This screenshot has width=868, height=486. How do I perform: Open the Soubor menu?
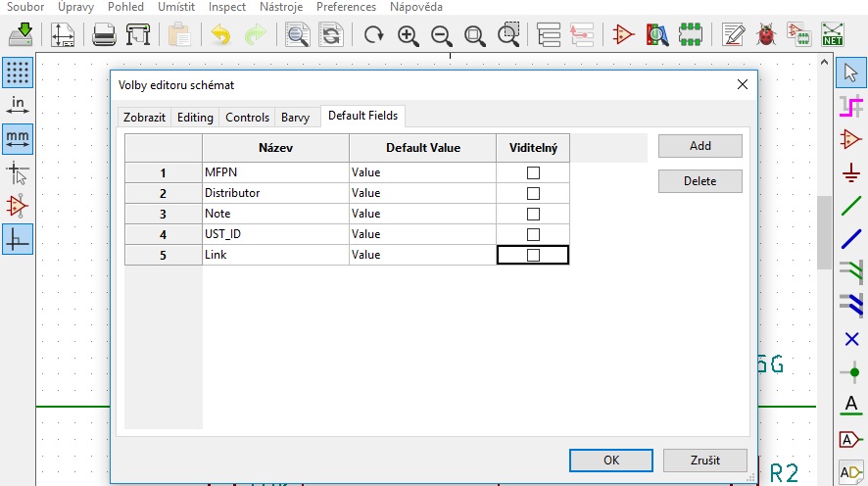[x=24, y=7]
